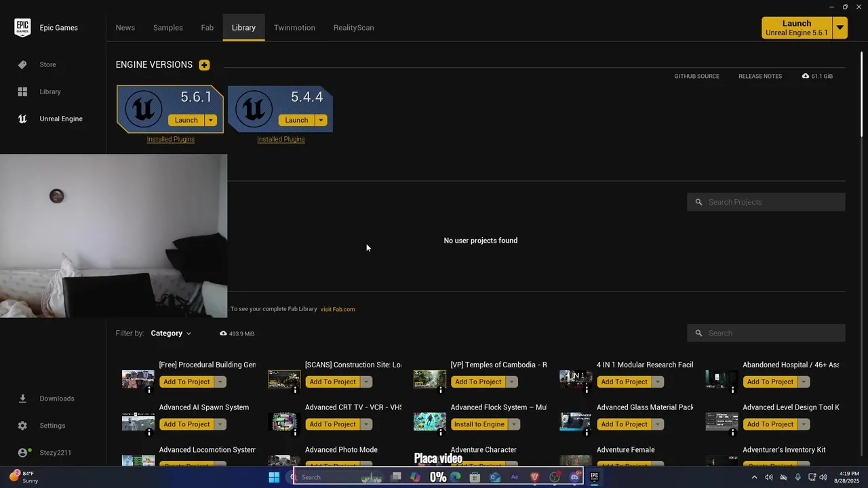Screen dimensions: 868x488
Task: Expand options for Advanced Flock System
Action: pos(514,424)
